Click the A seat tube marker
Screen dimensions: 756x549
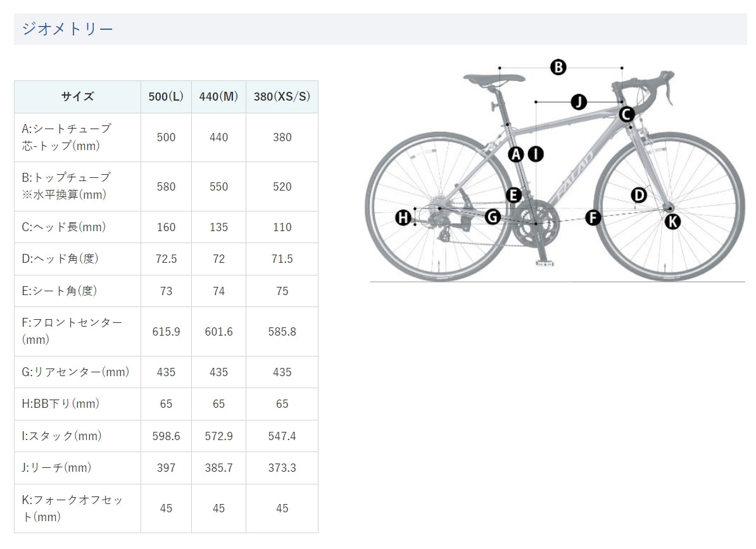point(516,153)
